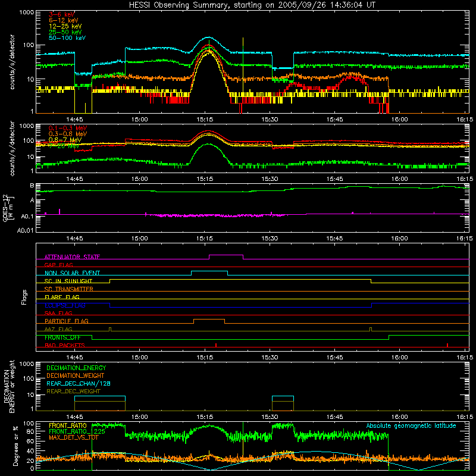Click the HESSI Observing Summary title text

[x=252, y=5]
